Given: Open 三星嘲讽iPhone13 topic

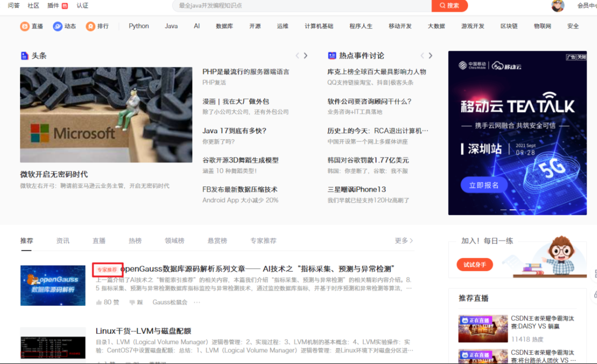Looking at the screenshot, I should (x=357, y=189).
